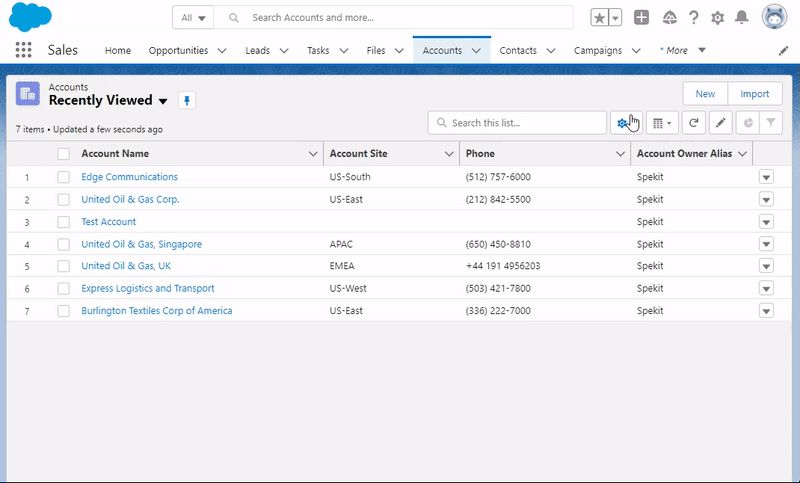Switch to the Contacts tab
Viewport: 800px width, 483px height.
click(518, 50)
